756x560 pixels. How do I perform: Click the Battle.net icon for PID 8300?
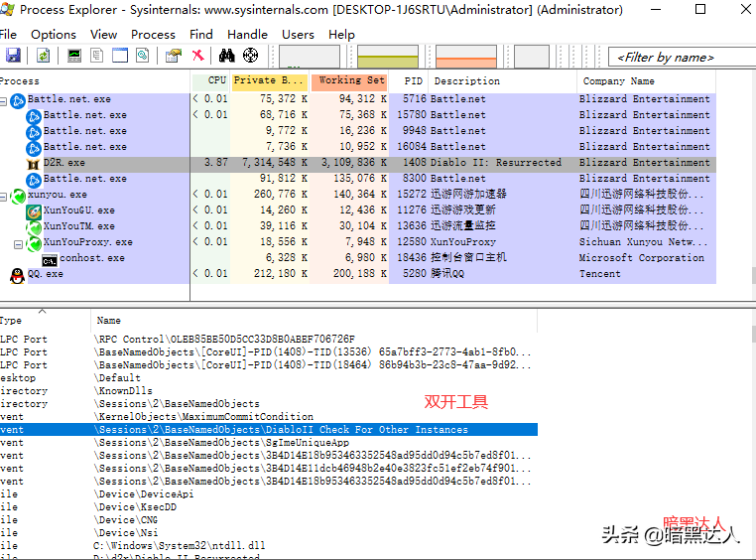[34, 181]
